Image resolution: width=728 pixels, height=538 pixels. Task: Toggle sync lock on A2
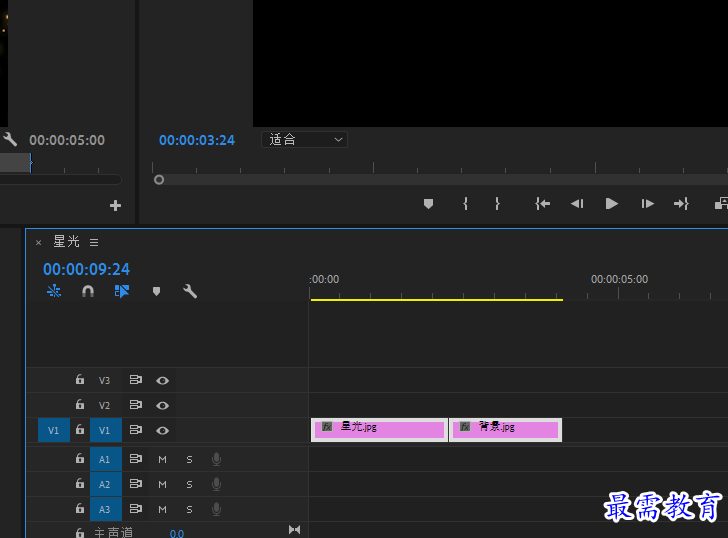[136, 484]
